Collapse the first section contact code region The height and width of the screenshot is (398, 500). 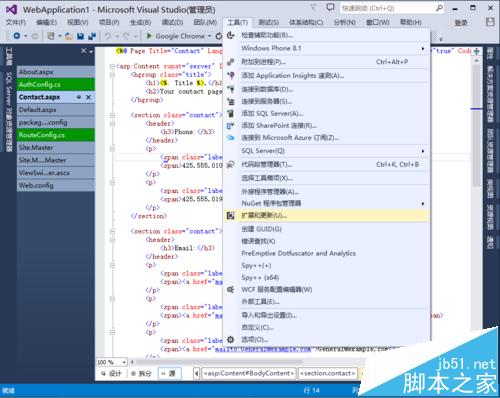tap(112, 115)
